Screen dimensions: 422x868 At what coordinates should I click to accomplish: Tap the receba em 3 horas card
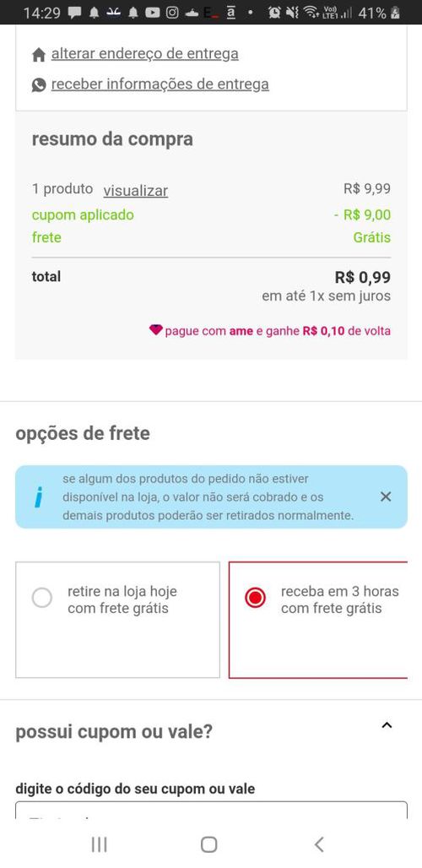318,620
